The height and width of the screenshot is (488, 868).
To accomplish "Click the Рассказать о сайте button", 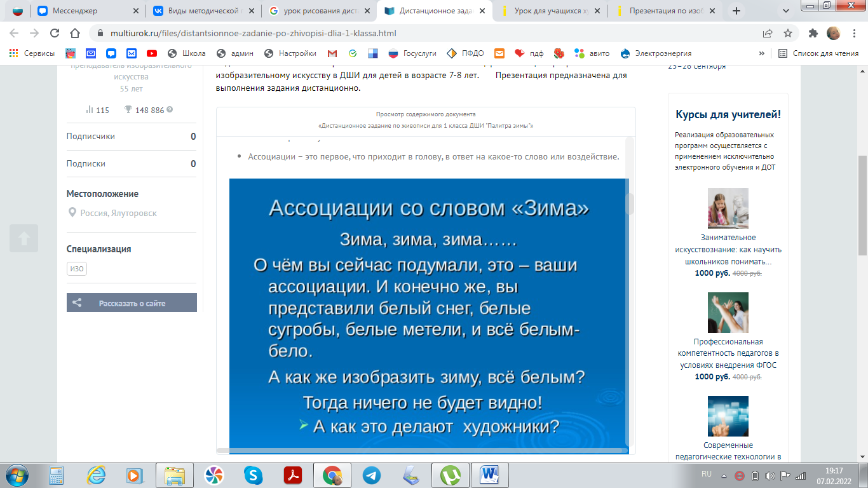I will 132,302.
